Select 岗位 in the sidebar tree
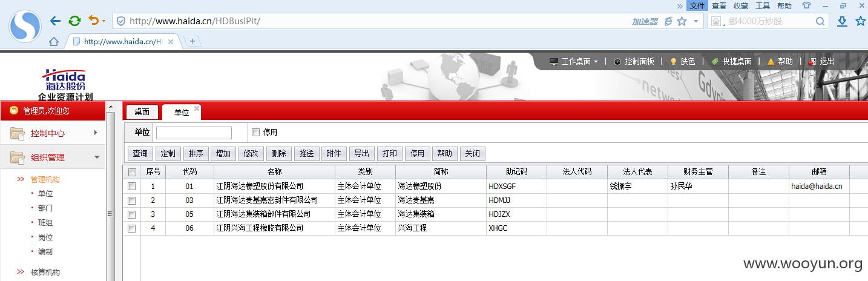 [x=45, y=237]
